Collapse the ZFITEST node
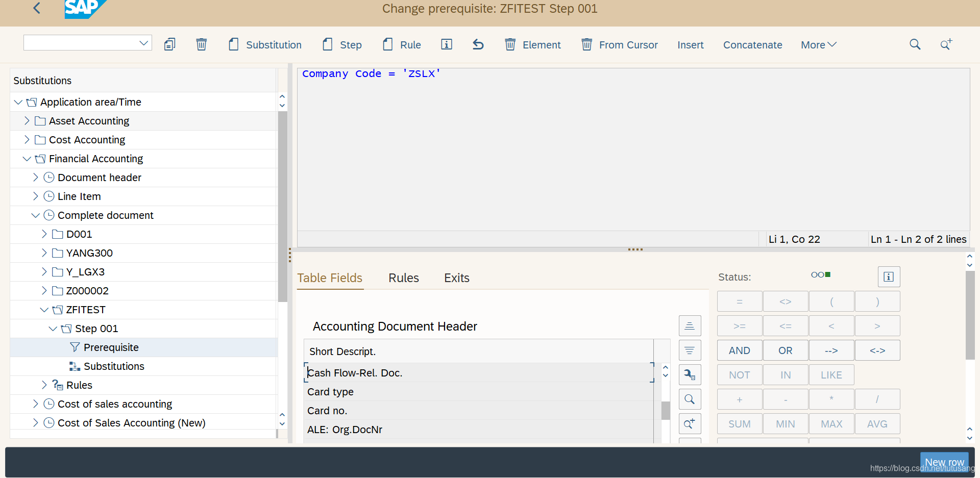Viewport: 980px width, 478px height. 44,310
